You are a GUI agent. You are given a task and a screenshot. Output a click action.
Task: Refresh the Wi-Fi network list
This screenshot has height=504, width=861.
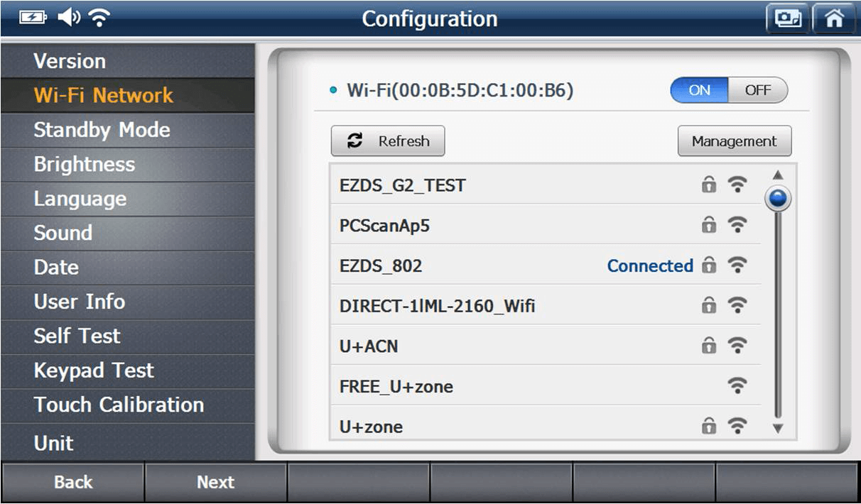pyautogui.click(x=388, y=141)
